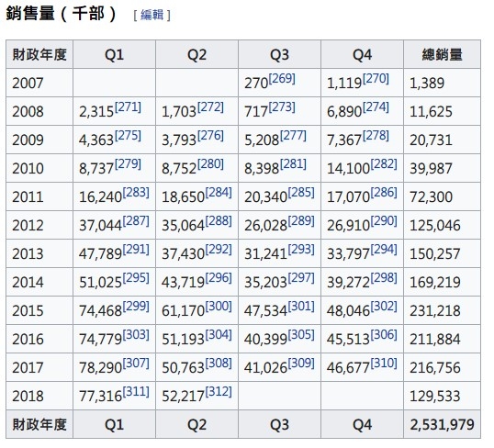Click footnote [301] next to 47,534
494x448 pixels.
[301, 307]
